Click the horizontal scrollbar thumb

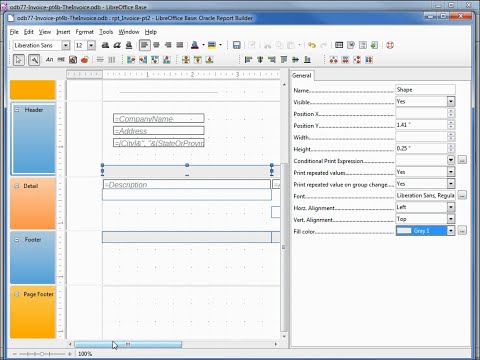[128, 344]
